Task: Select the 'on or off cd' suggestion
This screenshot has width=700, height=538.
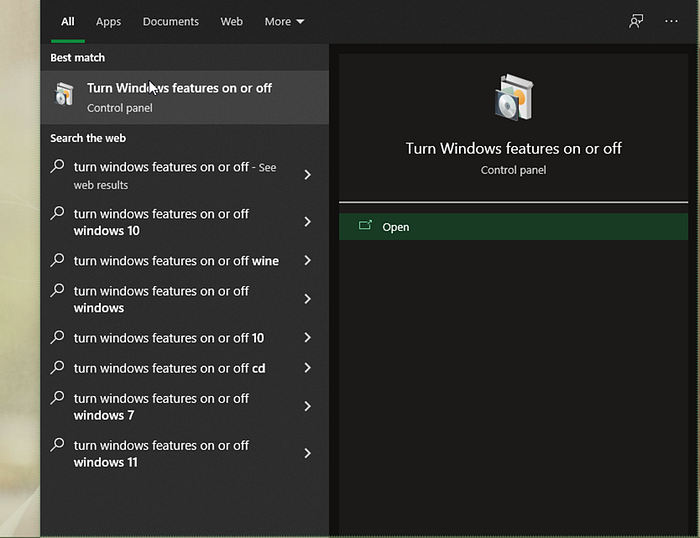Action: coord(184,368)
